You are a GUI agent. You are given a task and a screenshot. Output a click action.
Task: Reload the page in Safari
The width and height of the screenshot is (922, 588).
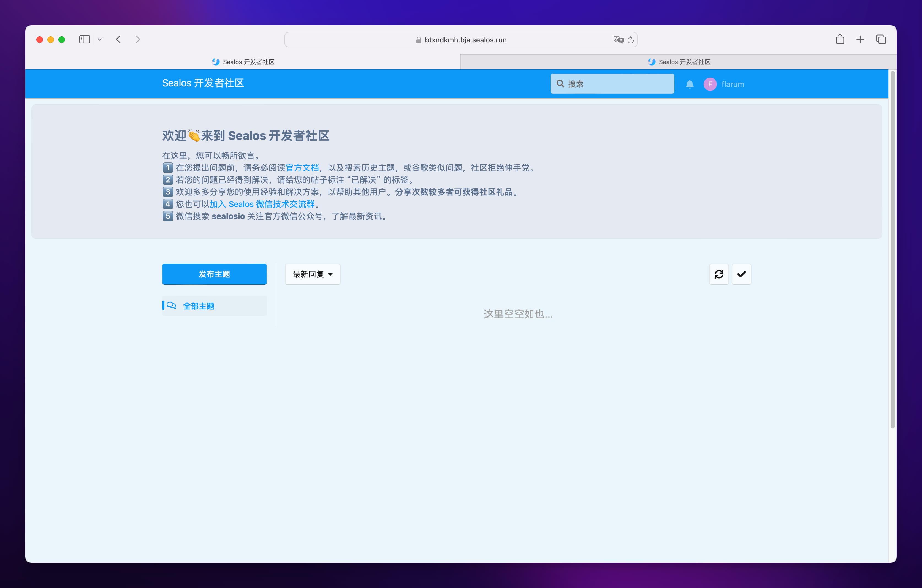[x=631, y=40]
